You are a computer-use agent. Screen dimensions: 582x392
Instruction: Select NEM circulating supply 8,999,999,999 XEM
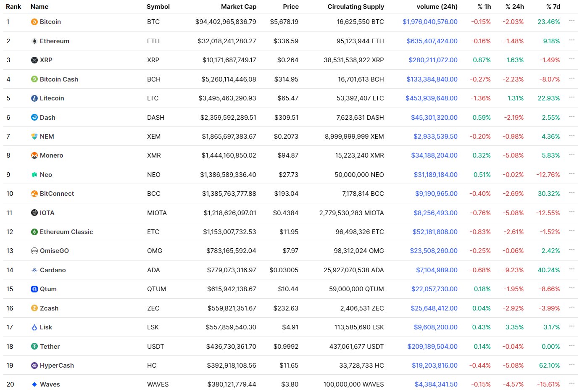click(x=354, y=137)
